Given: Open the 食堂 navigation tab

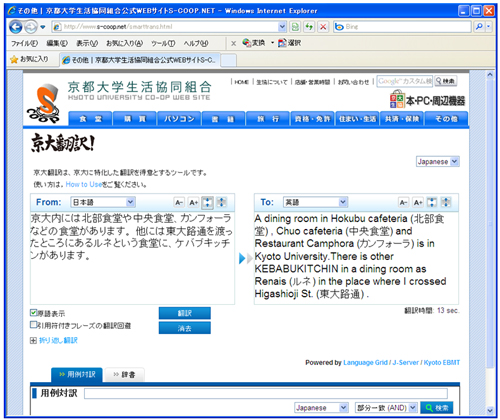Looking at the screenshot, I should point(90,119).
